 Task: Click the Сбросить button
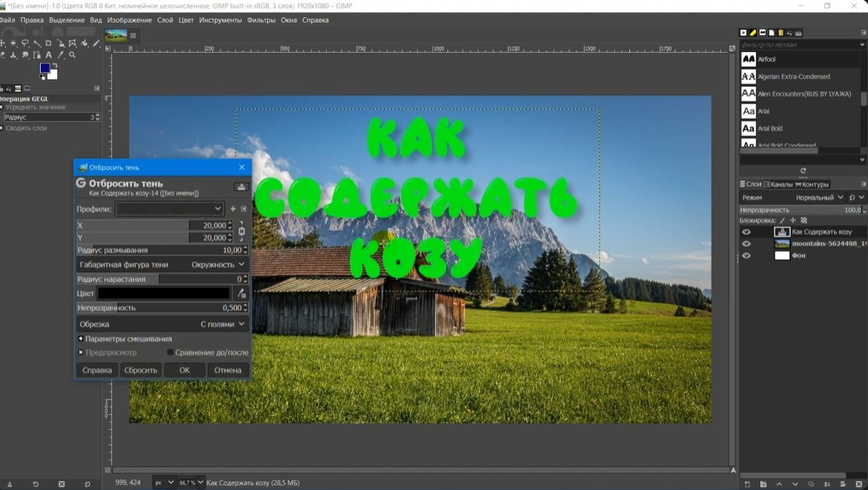pos(141,370)
